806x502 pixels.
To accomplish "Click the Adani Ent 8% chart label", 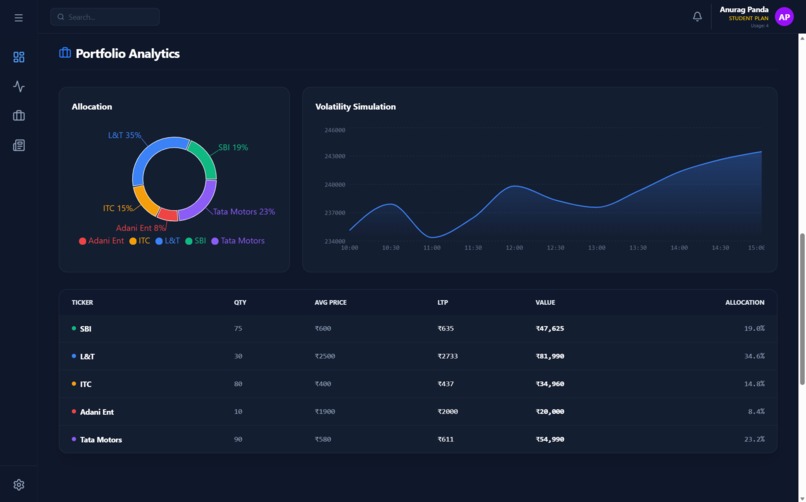I will (x=141, y=228).
